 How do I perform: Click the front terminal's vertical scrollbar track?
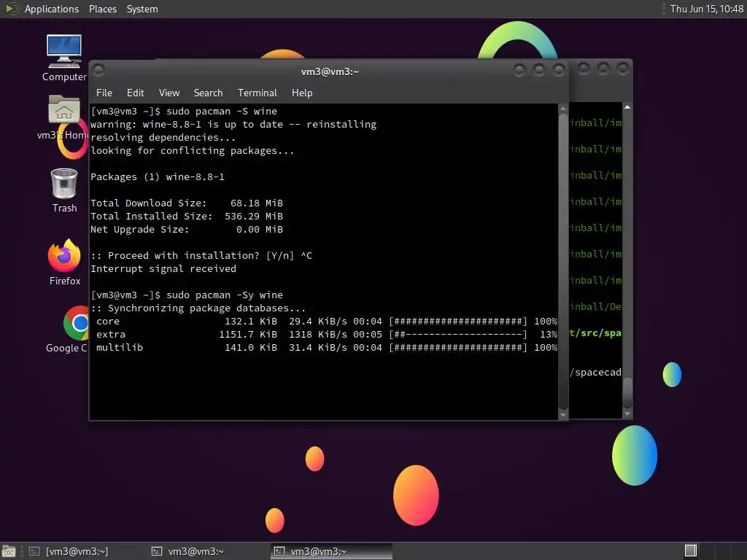(x=562, y=262)
